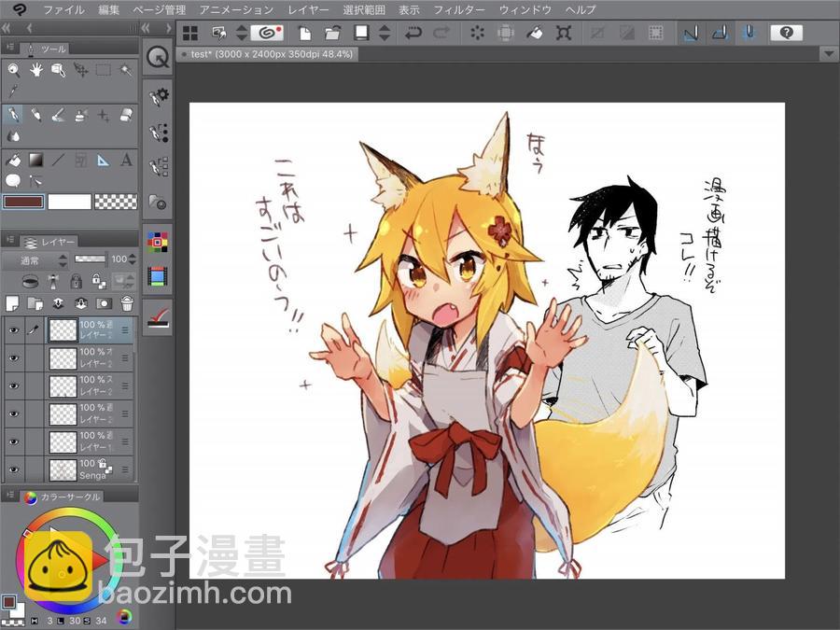
Task: Toggle Snap to Grid in command bar
Action: [x=749, y=34]
